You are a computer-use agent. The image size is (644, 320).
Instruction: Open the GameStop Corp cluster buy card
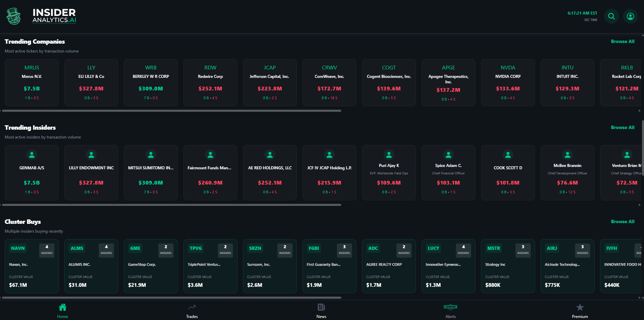(151, 266)
